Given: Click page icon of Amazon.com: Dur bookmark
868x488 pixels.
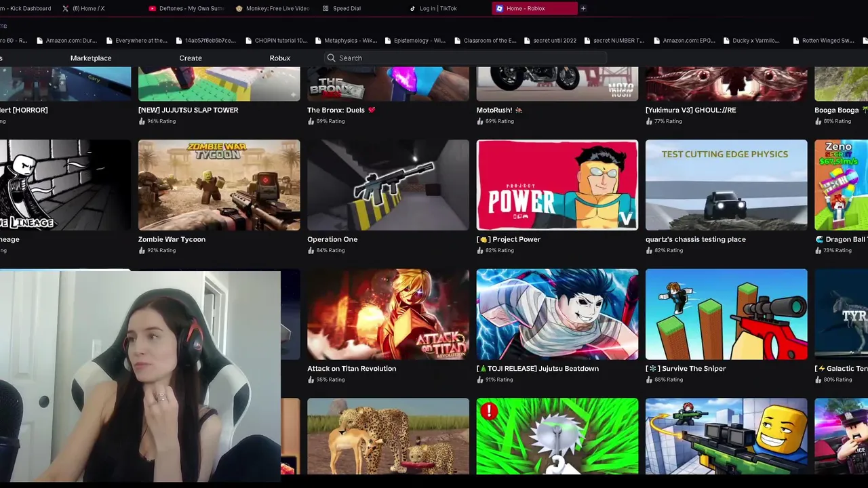Looking at the screenshot, I should tap(41, 41).
